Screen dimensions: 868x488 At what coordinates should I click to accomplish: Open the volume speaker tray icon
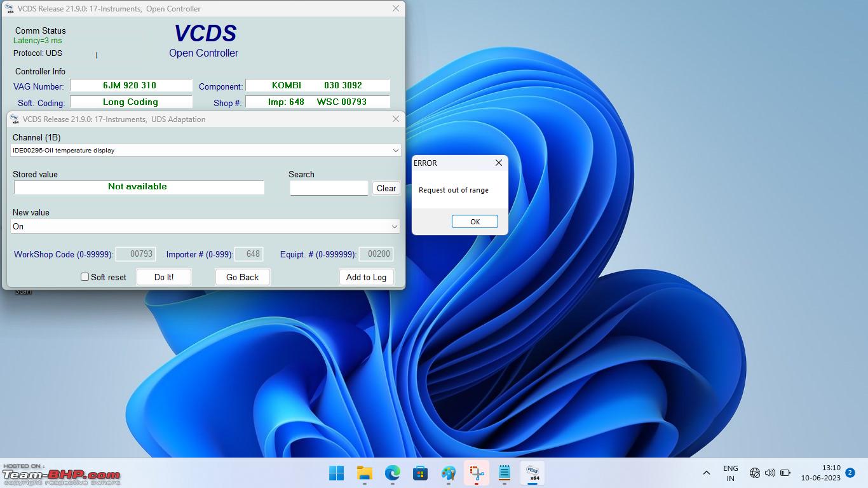coord(770,473)
